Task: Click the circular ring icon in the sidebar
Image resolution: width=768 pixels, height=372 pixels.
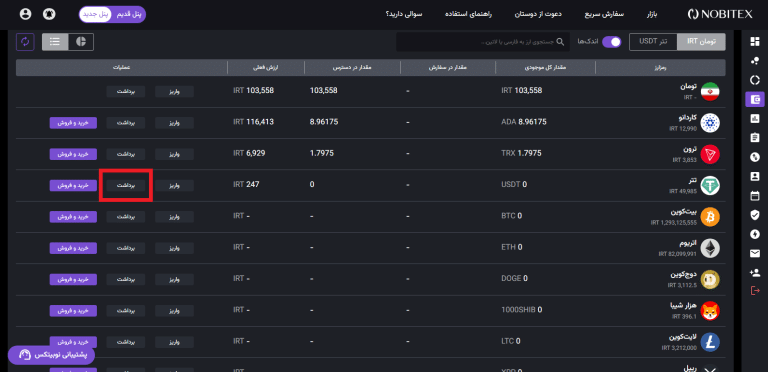Action: tap(754, 80)
